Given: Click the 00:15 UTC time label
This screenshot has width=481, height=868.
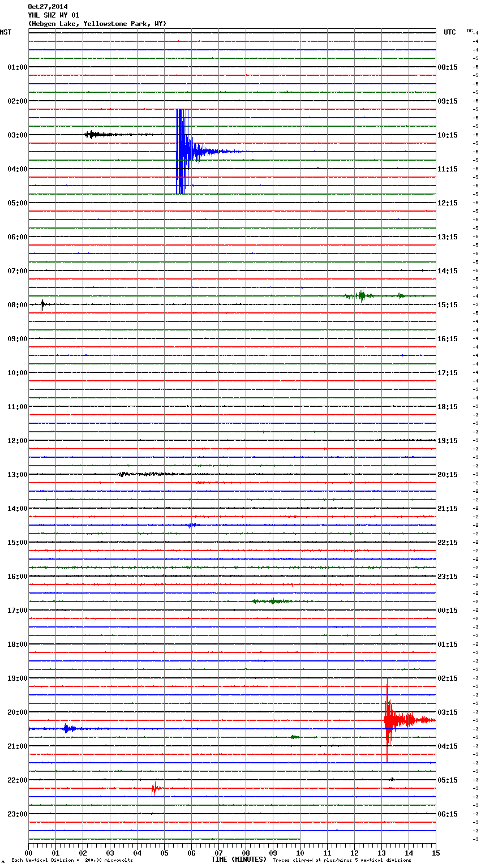Looking at the screenshot, I should click(448, 611).
